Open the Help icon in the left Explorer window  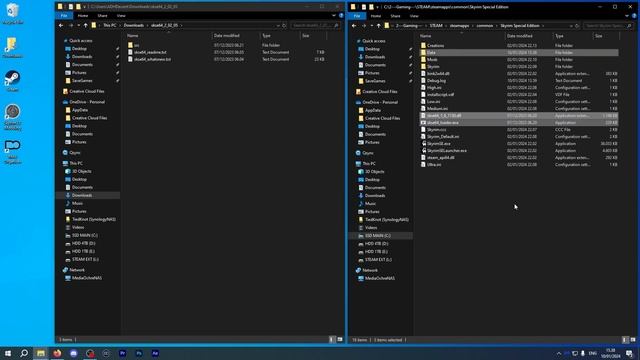coord(341,16)
